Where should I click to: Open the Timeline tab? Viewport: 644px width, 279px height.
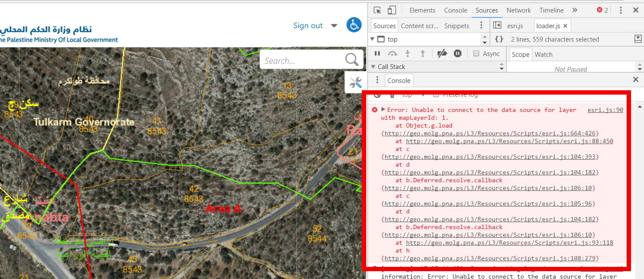551,10
